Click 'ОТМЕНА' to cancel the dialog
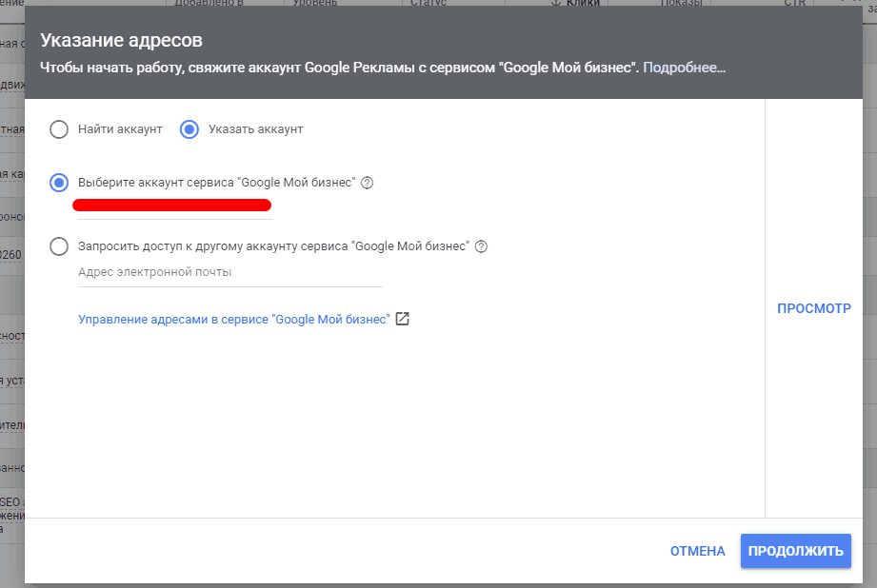The height and width of the screenshot is (588, 877). (x=697, y=550)
